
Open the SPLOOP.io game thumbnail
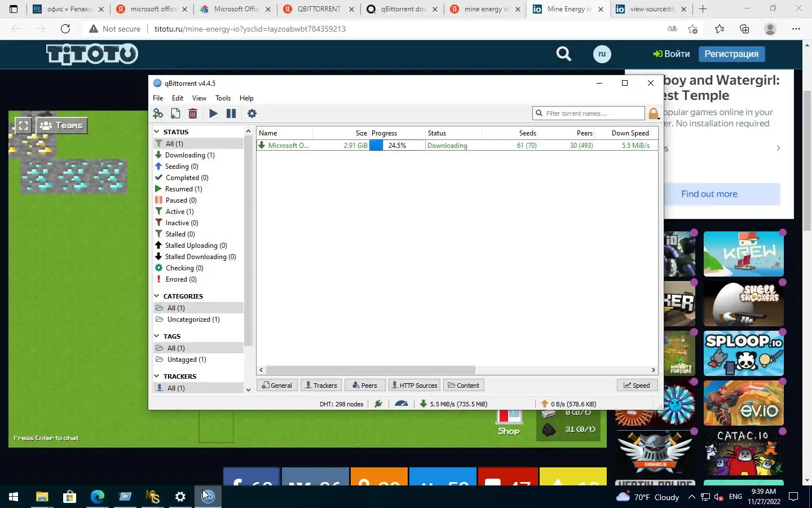coord(743,353)
